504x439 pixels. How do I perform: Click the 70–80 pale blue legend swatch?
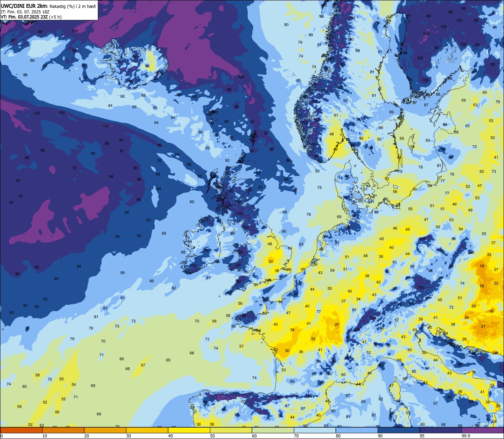pyautogui.click(x=315, y=430)
